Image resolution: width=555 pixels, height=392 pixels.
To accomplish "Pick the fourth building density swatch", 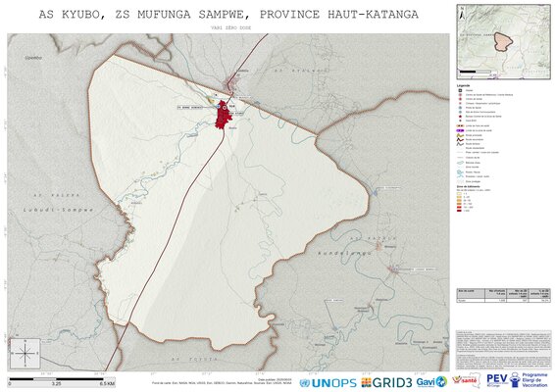I will 460,204.
